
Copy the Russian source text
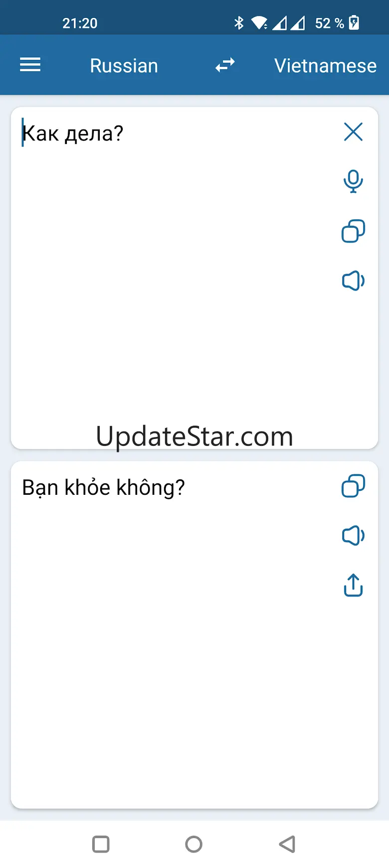coord(353,231)
